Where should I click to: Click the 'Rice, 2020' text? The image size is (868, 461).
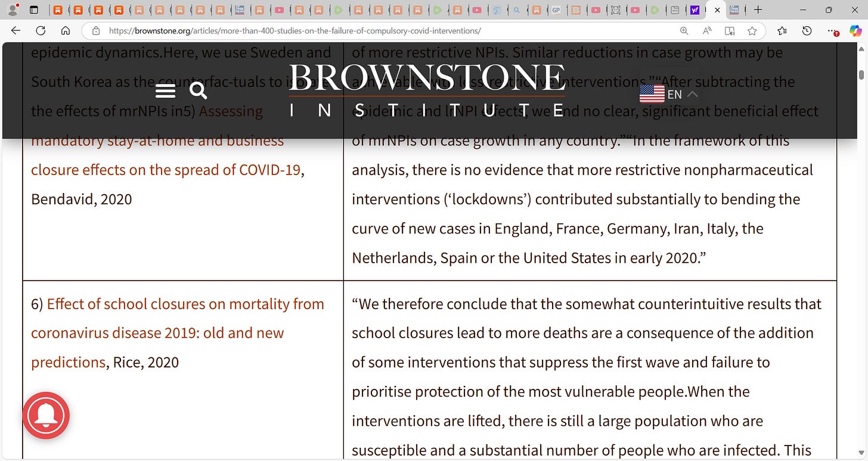tap(146, 362)
